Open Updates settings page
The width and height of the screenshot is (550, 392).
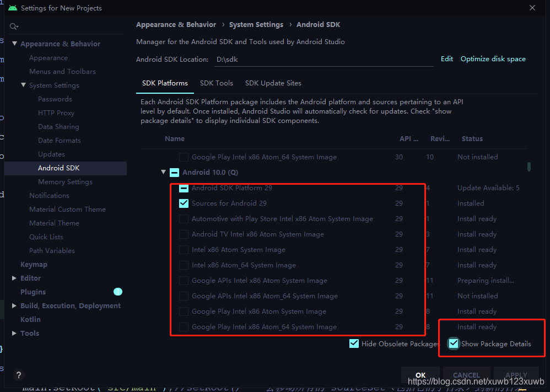pyautogui.click(x=51, y=154)
